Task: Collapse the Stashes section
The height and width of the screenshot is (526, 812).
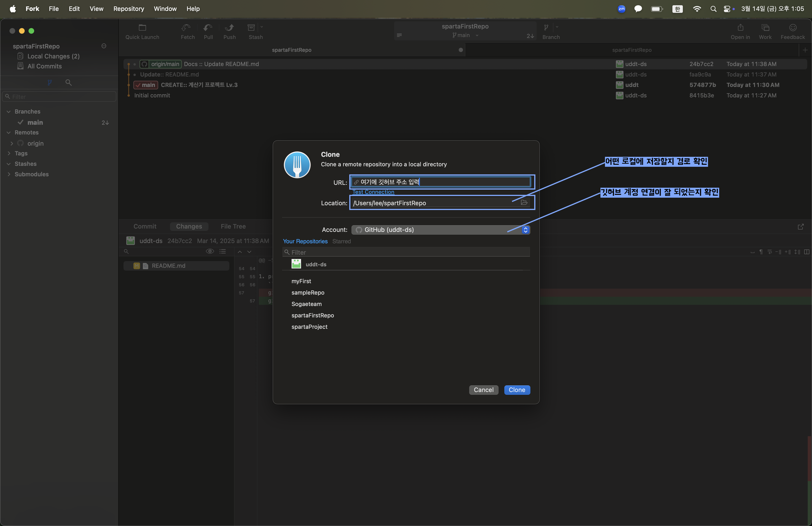Action: click(9, 164)
